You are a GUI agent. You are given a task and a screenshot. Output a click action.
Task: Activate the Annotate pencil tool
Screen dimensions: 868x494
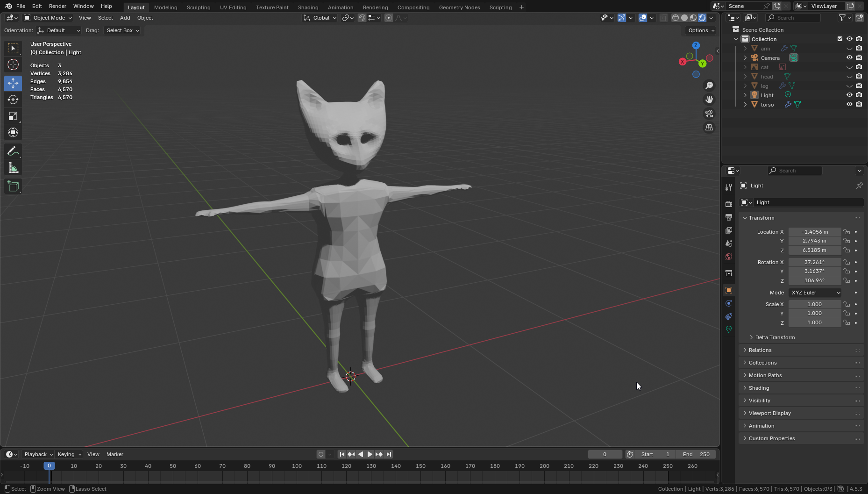point(13,151)
